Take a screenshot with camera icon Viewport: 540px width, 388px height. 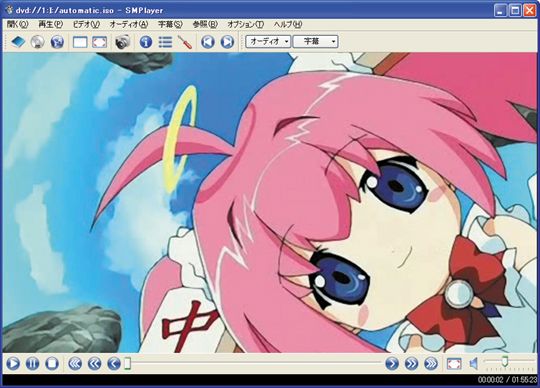point(123,42)
